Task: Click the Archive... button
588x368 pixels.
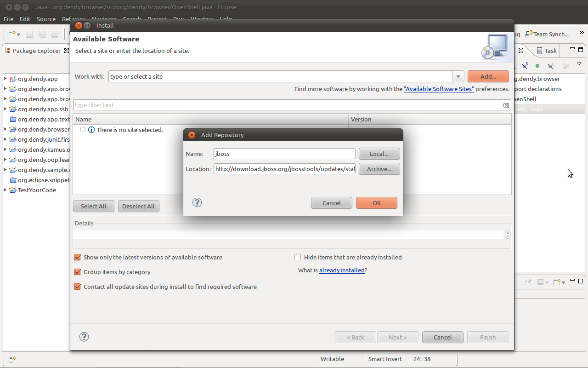Action: 379,169
